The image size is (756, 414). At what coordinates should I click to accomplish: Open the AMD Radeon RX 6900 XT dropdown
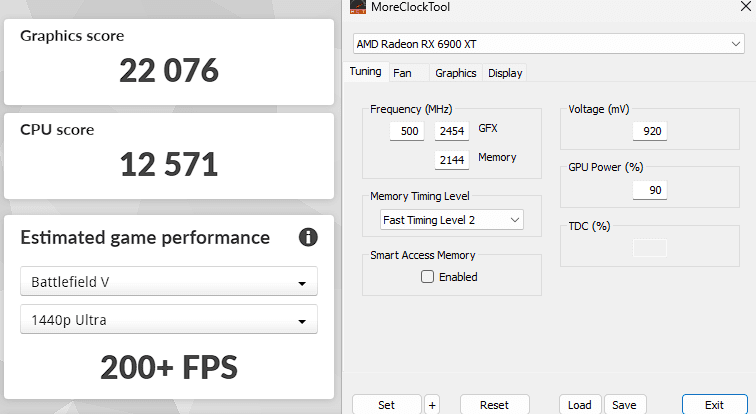pos(549,44)
